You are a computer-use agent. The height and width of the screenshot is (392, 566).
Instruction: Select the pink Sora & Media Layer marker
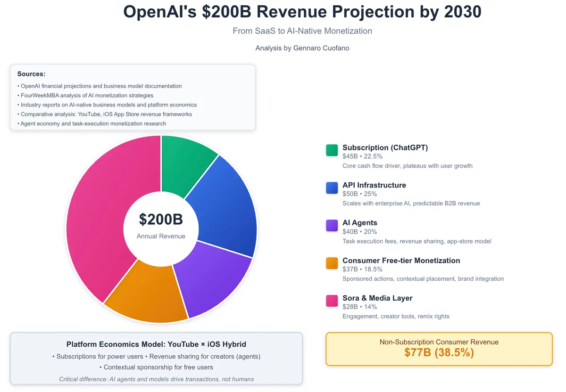tap(332, 301)
